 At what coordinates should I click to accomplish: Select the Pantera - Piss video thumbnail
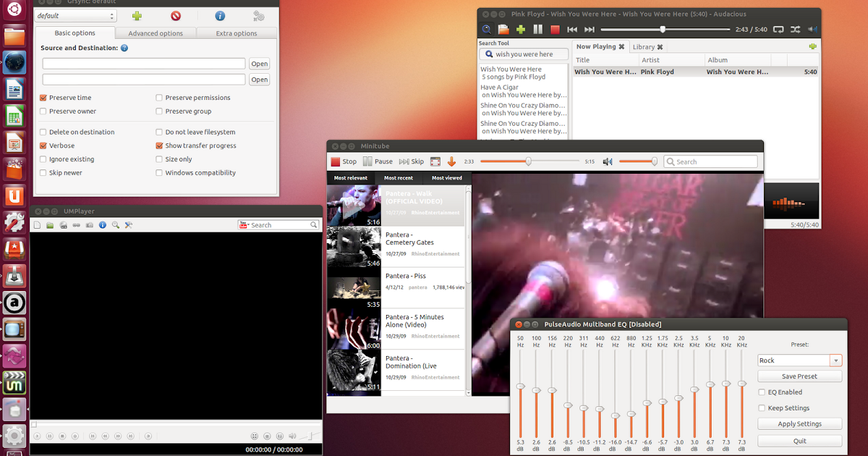tap(353, 290)
